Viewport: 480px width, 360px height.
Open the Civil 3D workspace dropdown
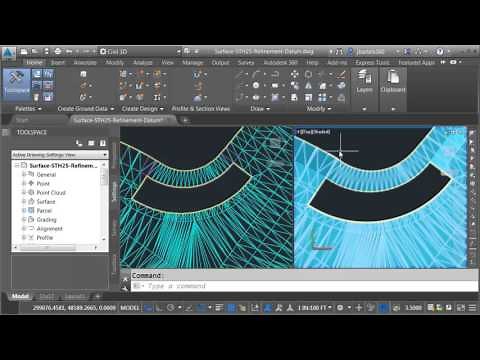(x=140, y=51)
